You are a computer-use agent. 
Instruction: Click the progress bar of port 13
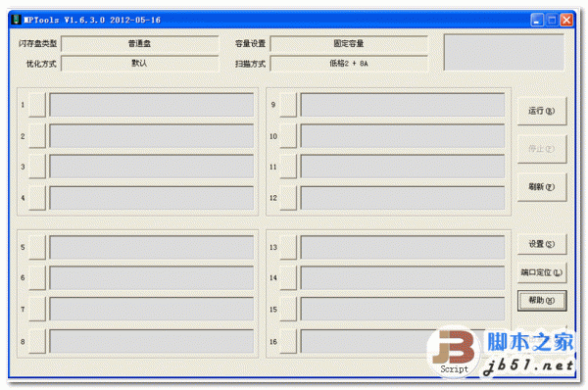point(403,247)
